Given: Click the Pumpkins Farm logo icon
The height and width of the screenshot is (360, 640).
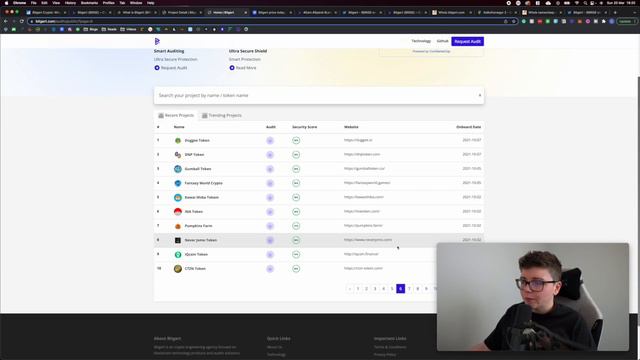Looking at the screenshot, I should tap(178, 226).
